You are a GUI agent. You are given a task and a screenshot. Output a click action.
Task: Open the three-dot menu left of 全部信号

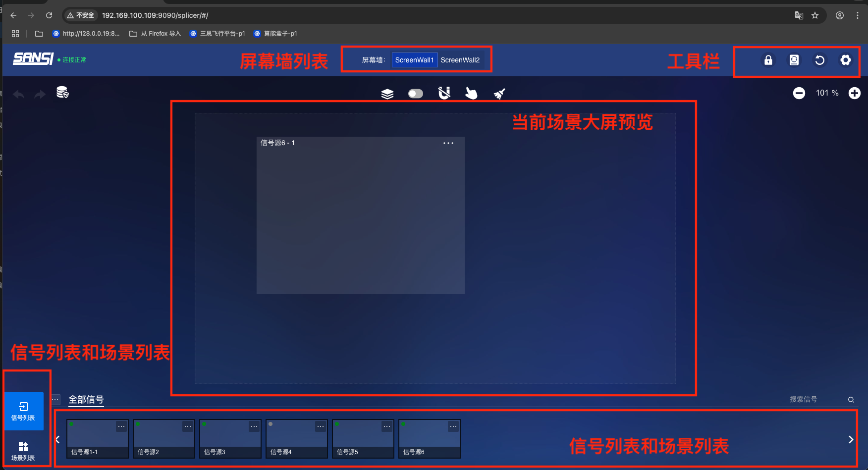click(55, 399)
